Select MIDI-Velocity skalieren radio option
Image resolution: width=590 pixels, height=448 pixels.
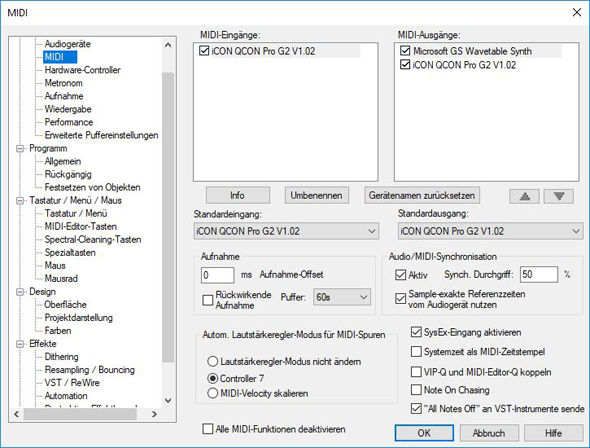click(x=213, y=393)
